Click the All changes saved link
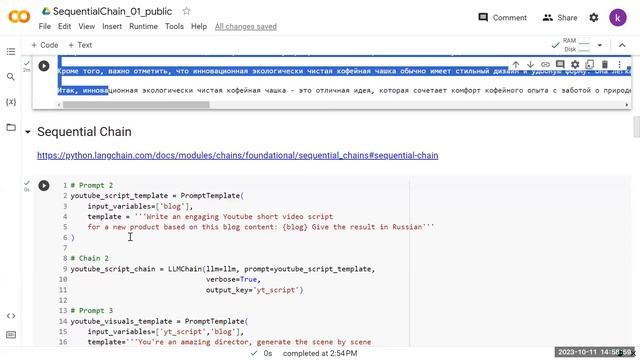This screenshot has width=640, height=360. click(x=246, y=27)
